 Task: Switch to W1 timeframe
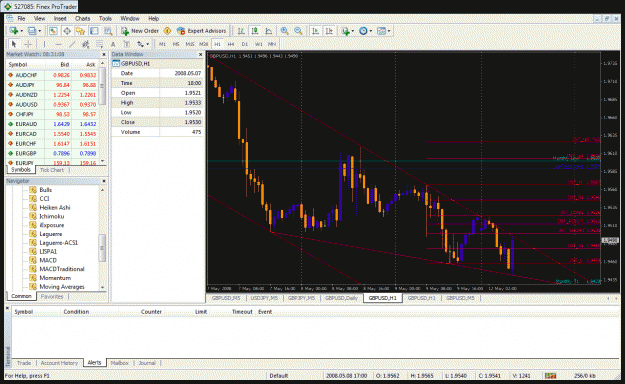tap(259, 44)
